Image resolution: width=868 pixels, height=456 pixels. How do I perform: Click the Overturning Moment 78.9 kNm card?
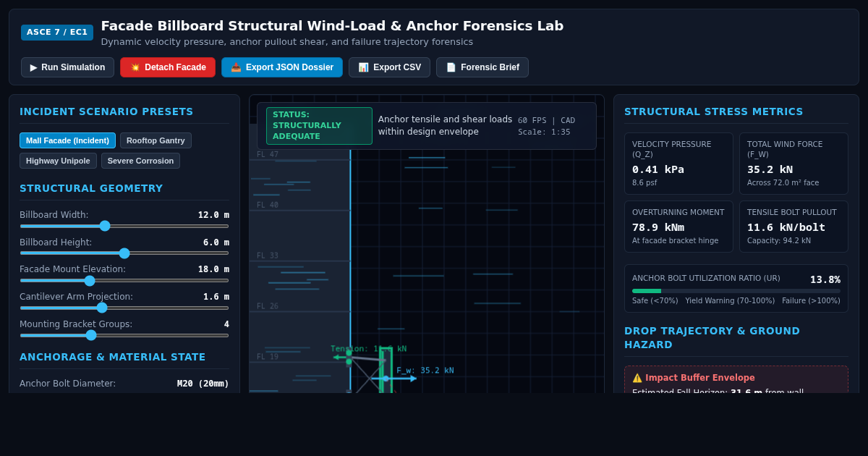coord(678,227)
